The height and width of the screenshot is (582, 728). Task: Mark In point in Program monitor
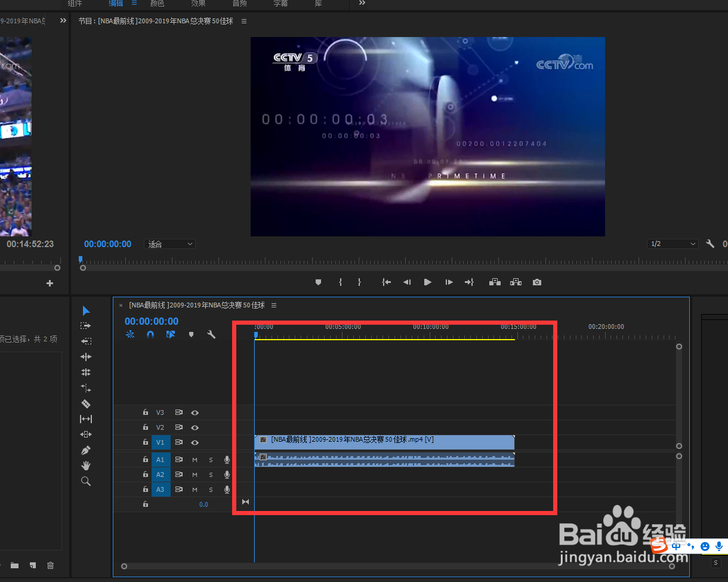[340, 282]
